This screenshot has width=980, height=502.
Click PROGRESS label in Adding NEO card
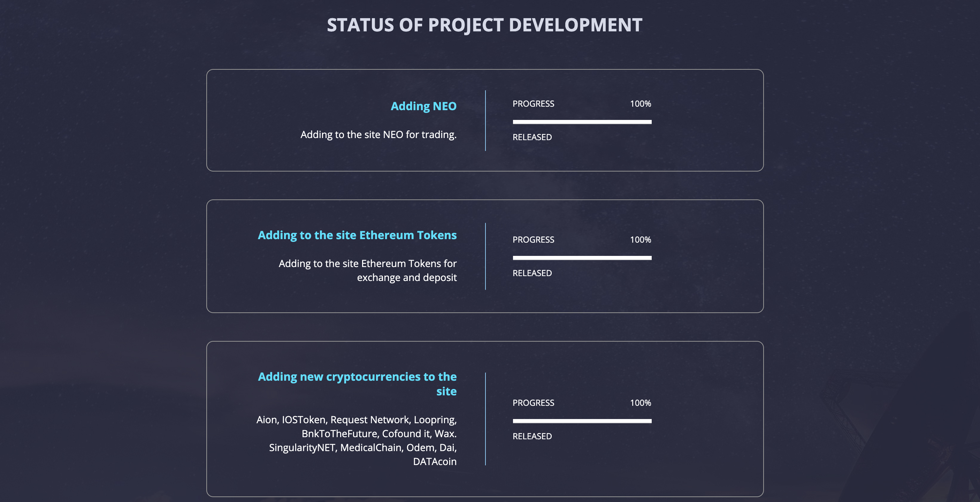pyautogui.click(x=533, y=104)
